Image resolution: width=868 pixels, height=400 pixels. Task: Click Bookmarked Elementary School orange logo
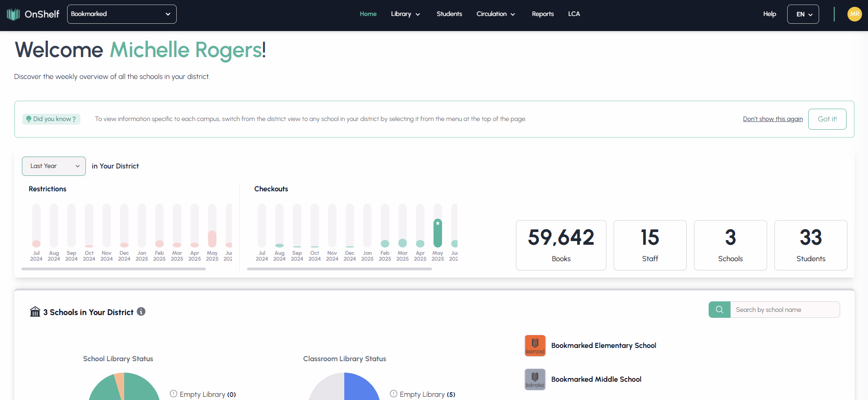535,346
